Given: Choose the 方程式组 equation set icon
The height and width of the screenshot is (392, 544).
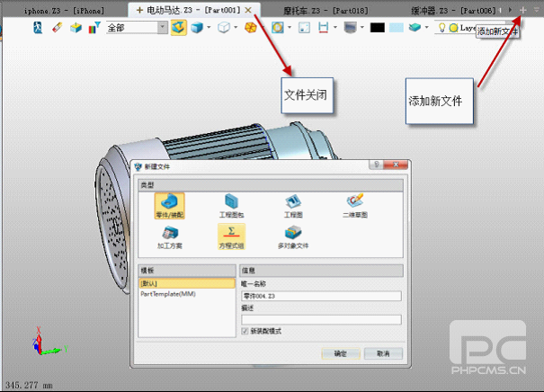Looking at the screenshot, I should coord(230,235).
